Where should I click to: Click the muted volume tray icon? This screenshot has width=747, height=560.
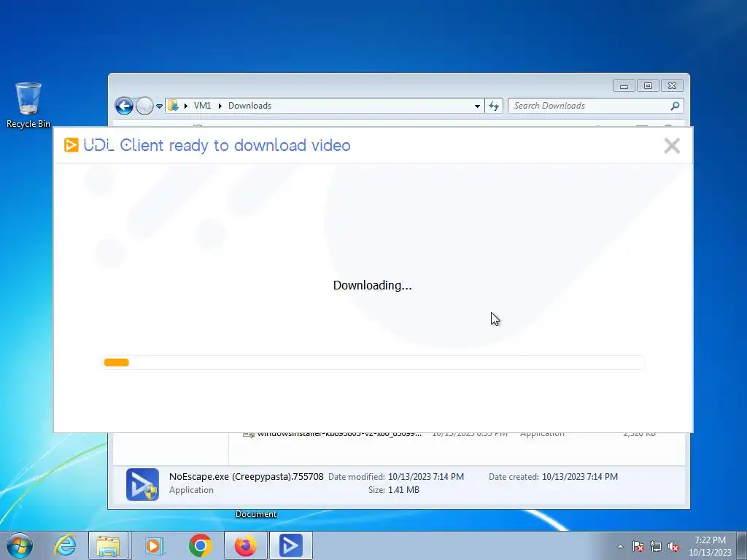[x=673, y=546]
